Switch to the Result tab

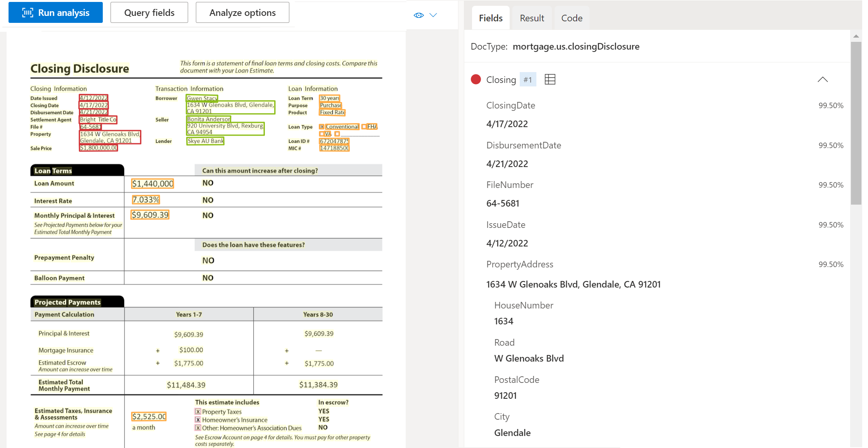pos(531,18)
